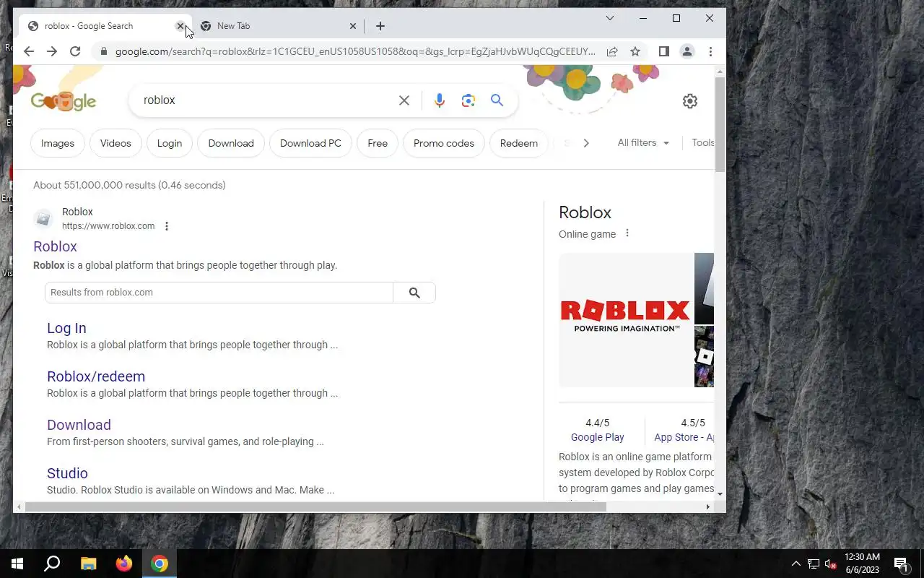Click the roblox.com URL under Roblox
Viewport: 924px width, 578px height.
coord(108,226)
